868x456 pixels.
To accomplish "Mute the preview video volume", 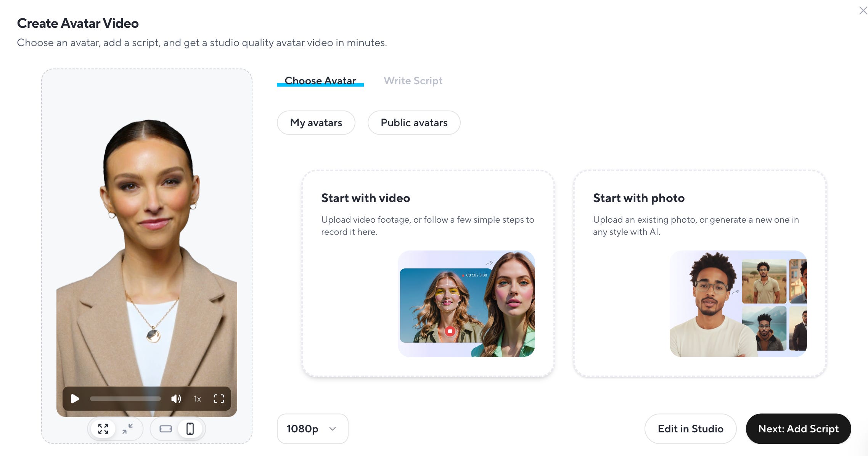I will pyautogui.click(x=176, y=399).
